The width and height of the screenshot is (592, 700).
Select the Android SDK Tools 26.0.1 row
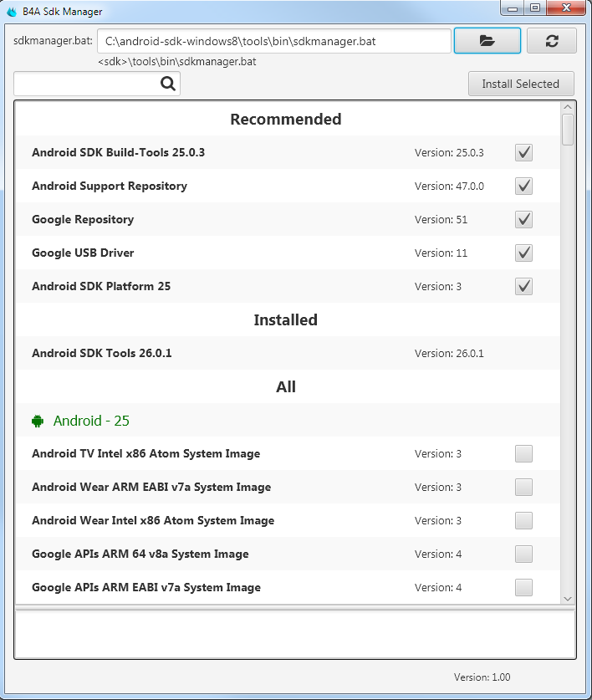click(288, 353)
